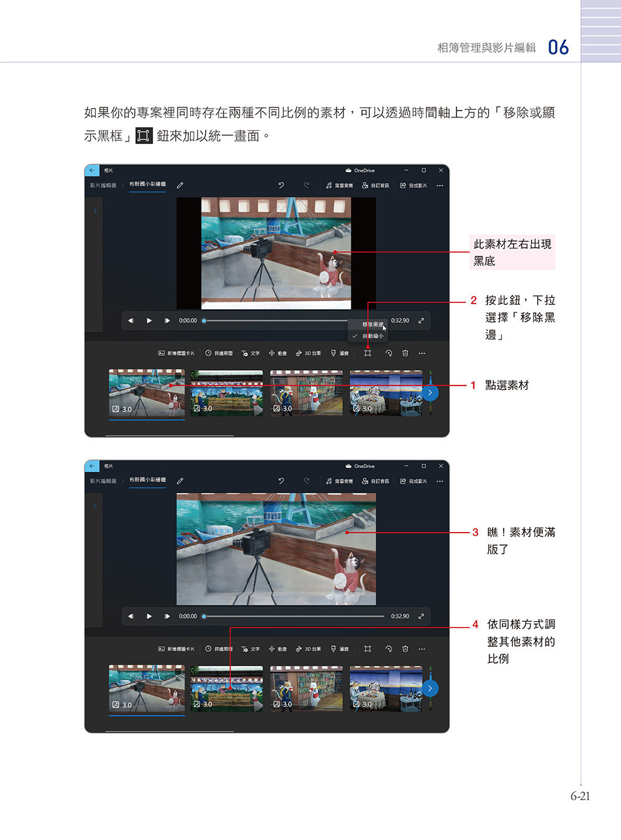Viewport: 621px width, 840px height.
Task: Expand the left sidebar chevron in upper screenshot
Action: 95,211
